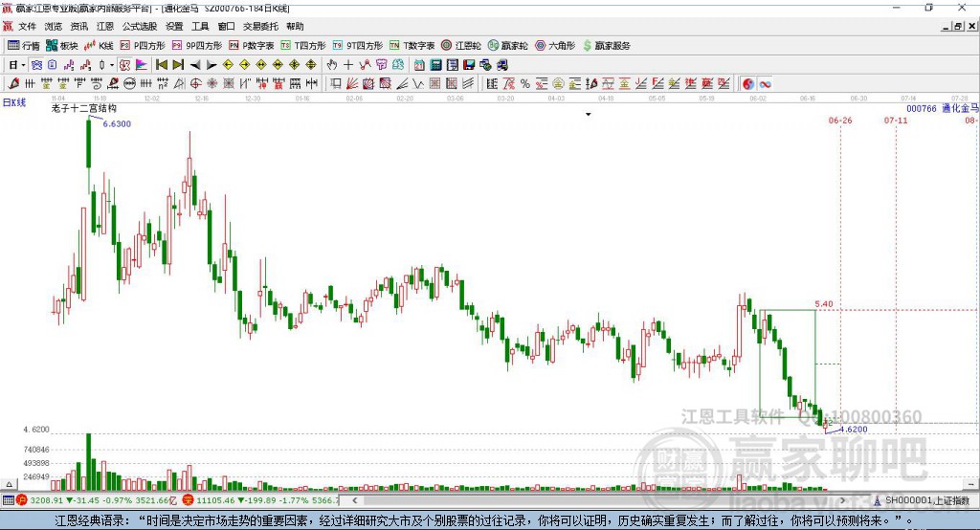Collapse the volume panel arrow button
Screen dimensions: 980x530
point(9,484)
